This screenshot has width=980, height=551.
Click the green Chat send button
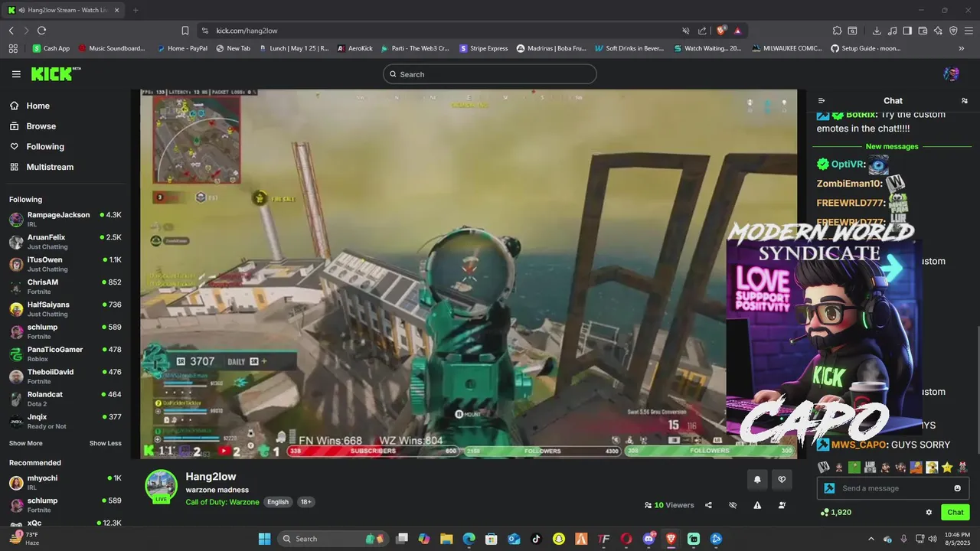click(x=955, y=512)
